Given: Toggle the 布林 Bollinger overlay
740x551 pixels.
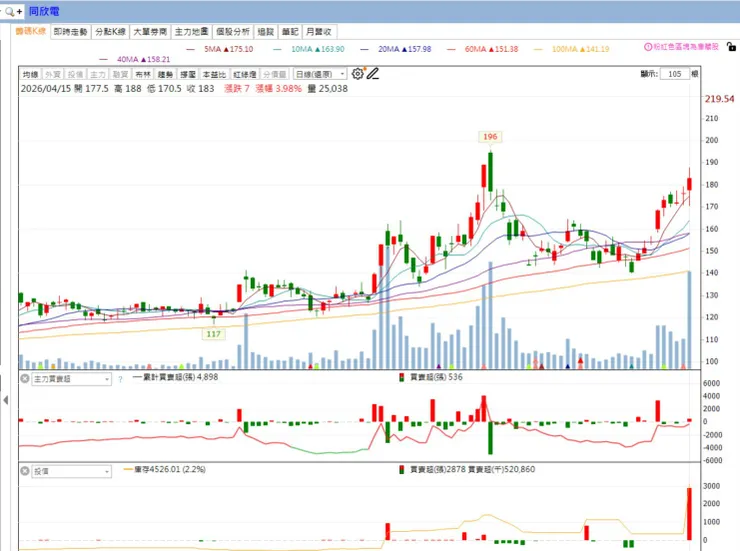Looking at the screenshot, I should pyautogui.click(x=143, y=75).
